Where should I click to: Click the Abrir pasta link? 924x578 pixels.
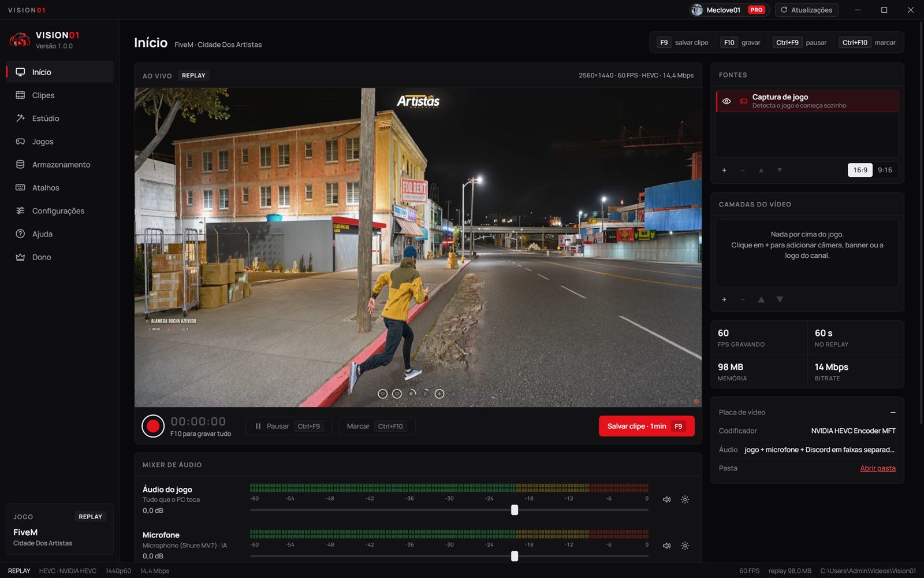(x=878, y=468)
